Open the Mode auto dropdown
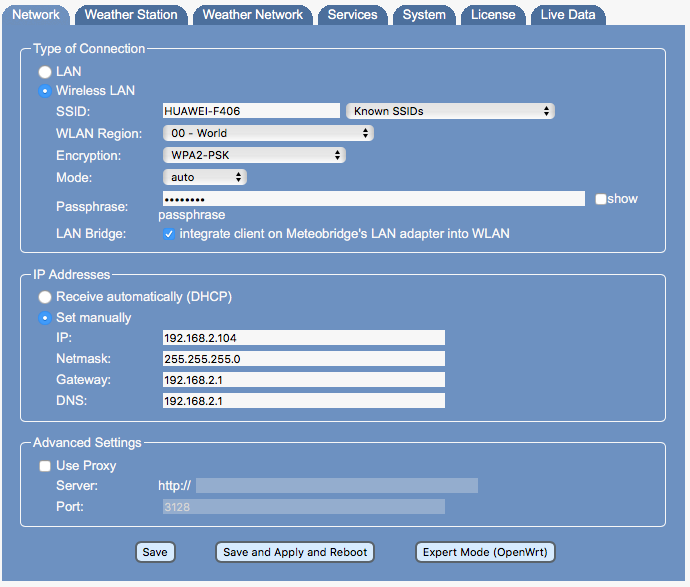 click(x=205, y=177)
